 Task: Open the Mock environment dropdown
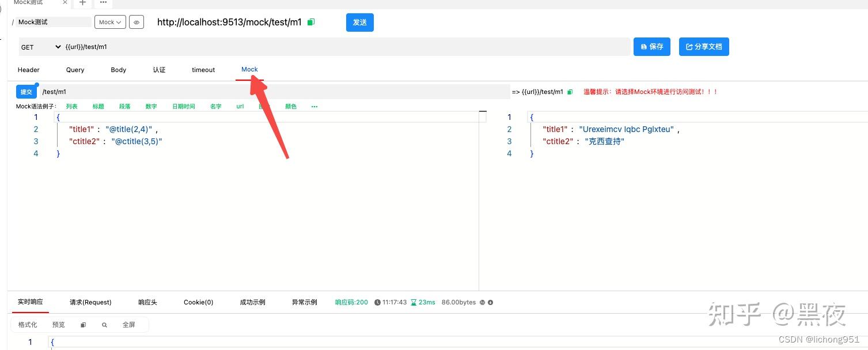pyautogui.click(x=109, y=22)
